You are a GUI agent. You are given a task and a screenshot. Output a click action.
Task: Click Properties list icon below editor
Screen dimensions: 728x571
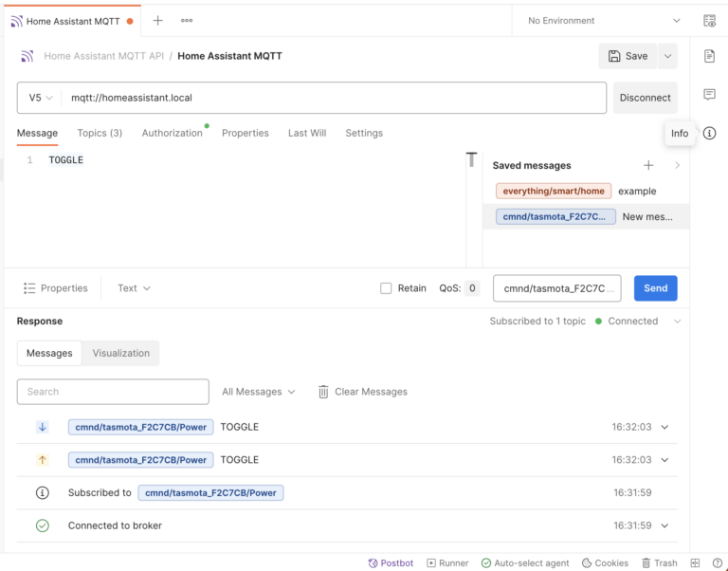coord(29,288)
